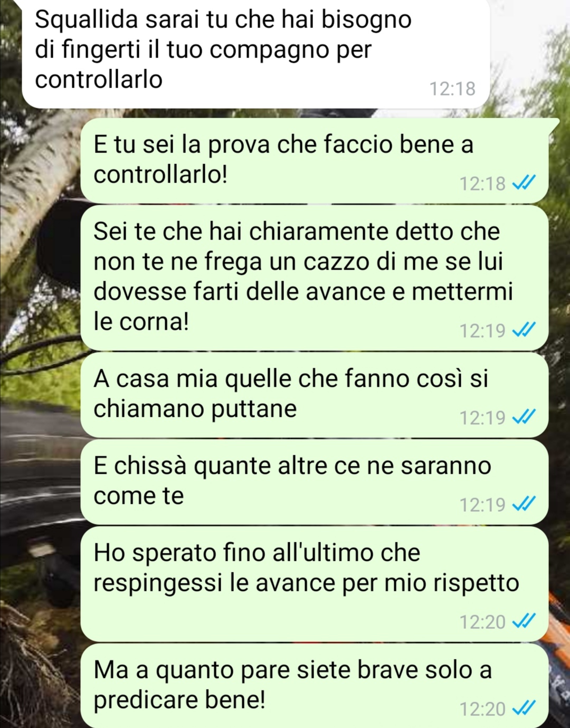Tap read ticks beside 'chiamano puttane' message
Image resolution: width=570 pixels, height=728 pixels.
pos(524,418)
